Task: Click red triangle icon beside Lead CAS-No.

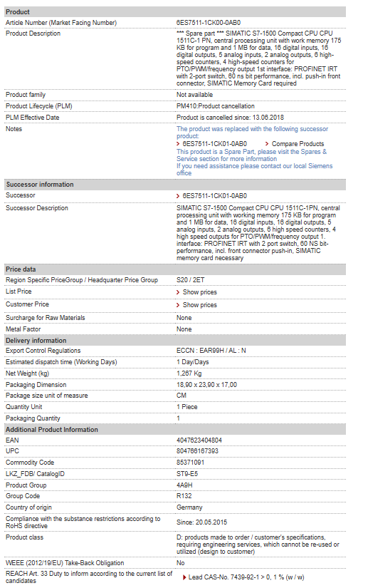Action: (184, 577)
